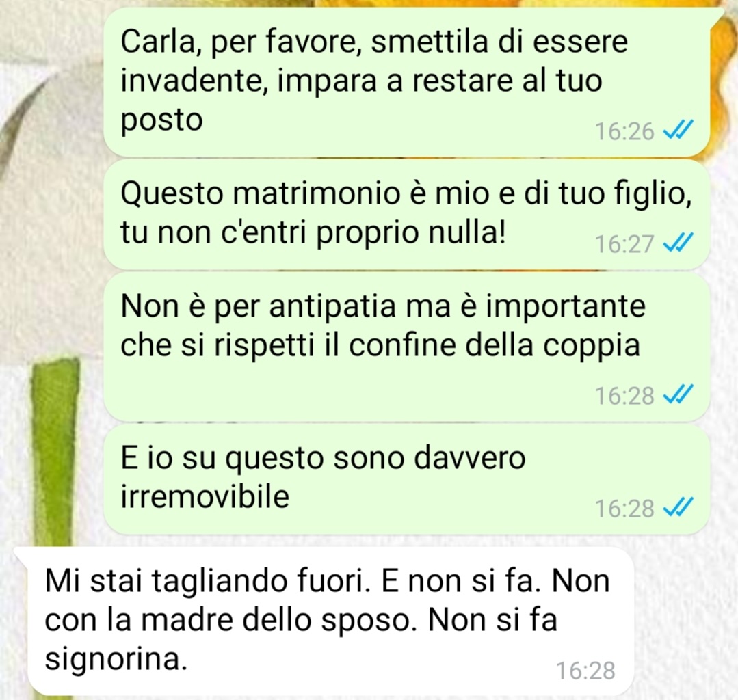Screen dimensions: 738x700
Task: Tap the 16:28 timestamp beside 'irremovibile'
Action: 624,509
